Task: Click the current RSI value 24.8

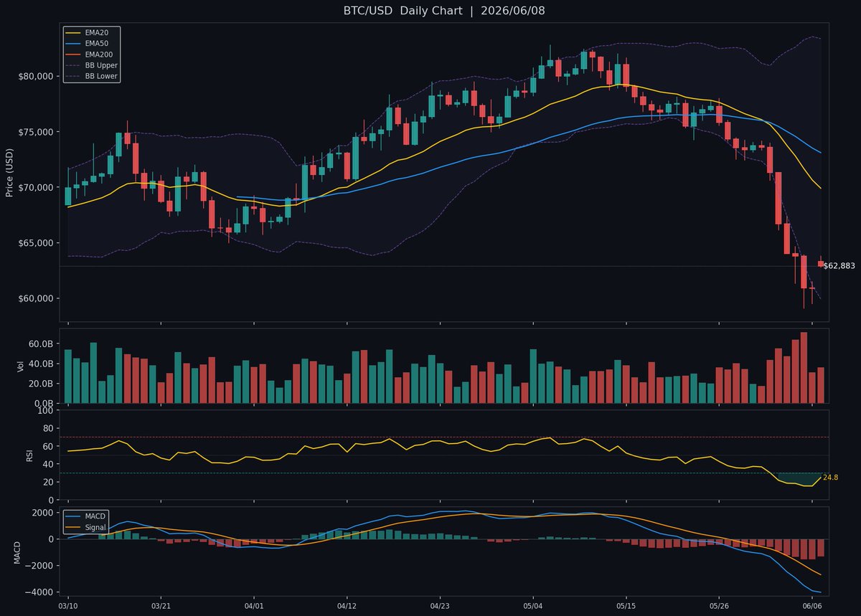Action: (x=830, y=478)
